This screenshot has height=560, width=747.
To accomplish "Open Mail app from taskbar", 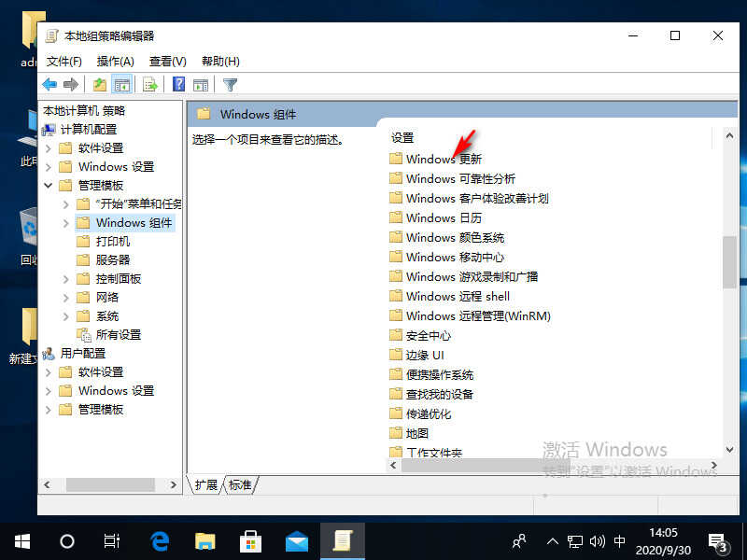I will tap(297, 542).
